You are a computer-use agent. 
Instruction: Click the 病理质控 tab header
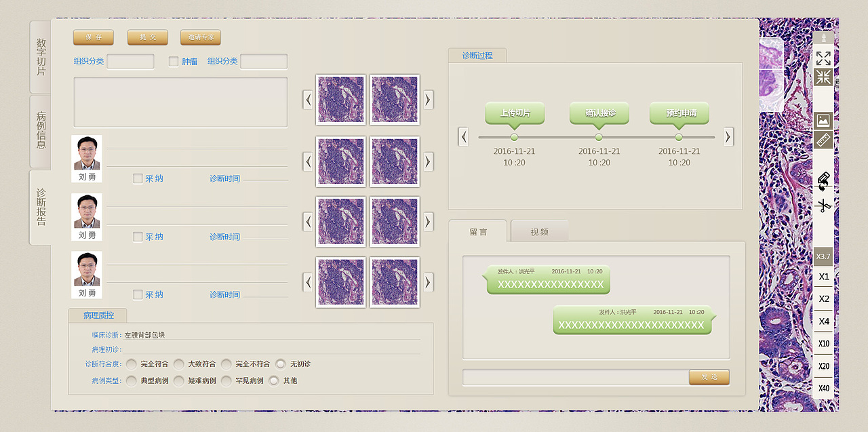98,315
